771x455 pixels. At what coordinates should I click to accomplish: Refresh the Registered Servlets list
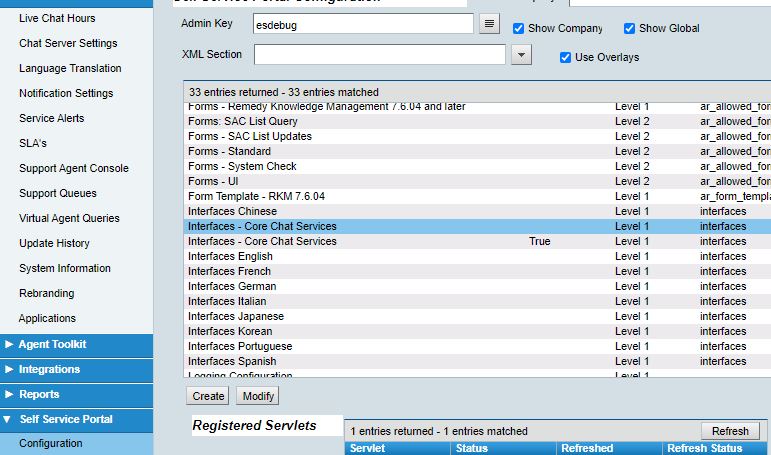730,431
